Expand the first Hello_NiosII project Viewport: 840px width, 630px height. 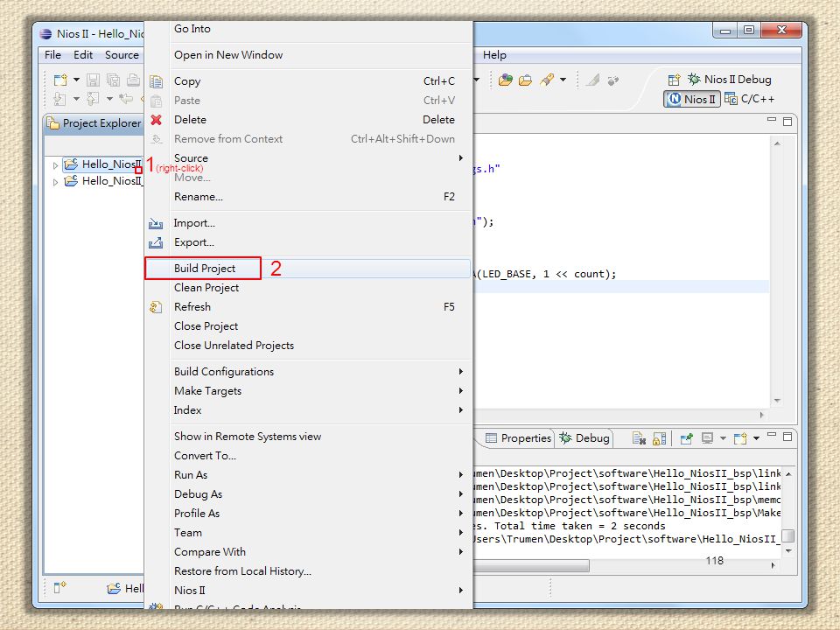coord(55,165)
